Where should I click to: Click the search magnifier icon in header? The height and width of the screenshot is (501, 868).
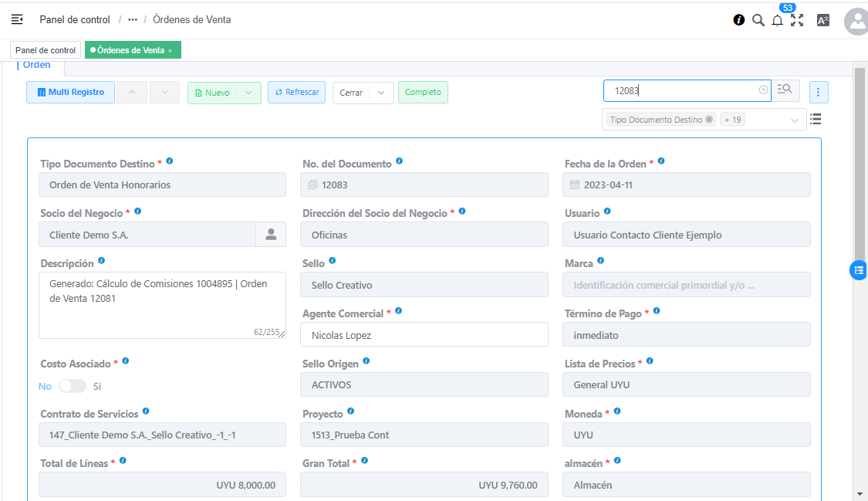[x=758, y=20]
